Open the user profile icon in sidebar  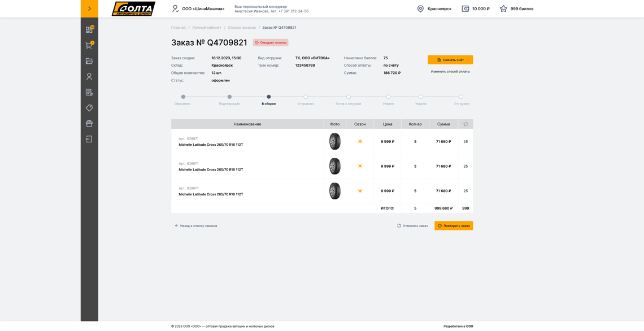tap(89, 76)
